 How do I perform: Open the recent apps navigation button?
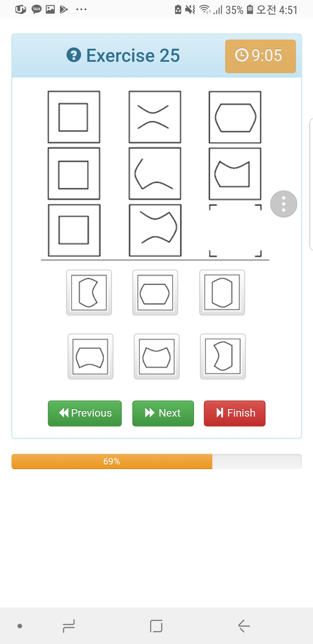(69, 626)
